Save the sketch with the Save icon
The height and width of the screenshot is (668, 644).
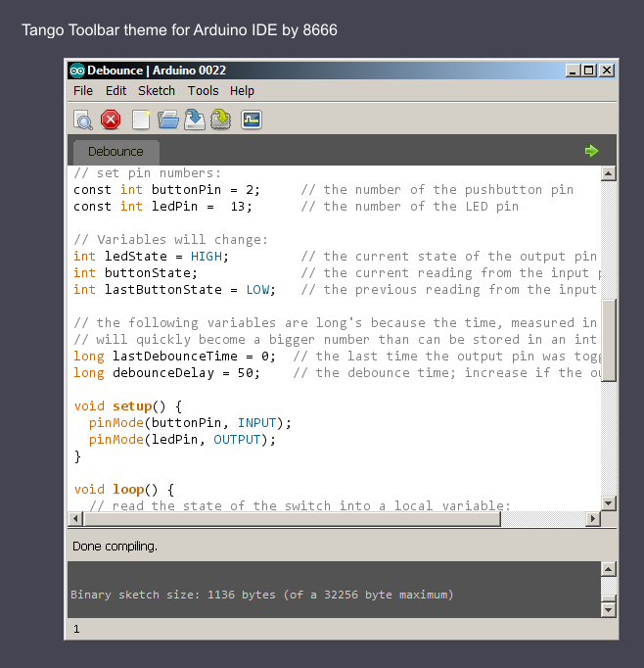(195, 119)
